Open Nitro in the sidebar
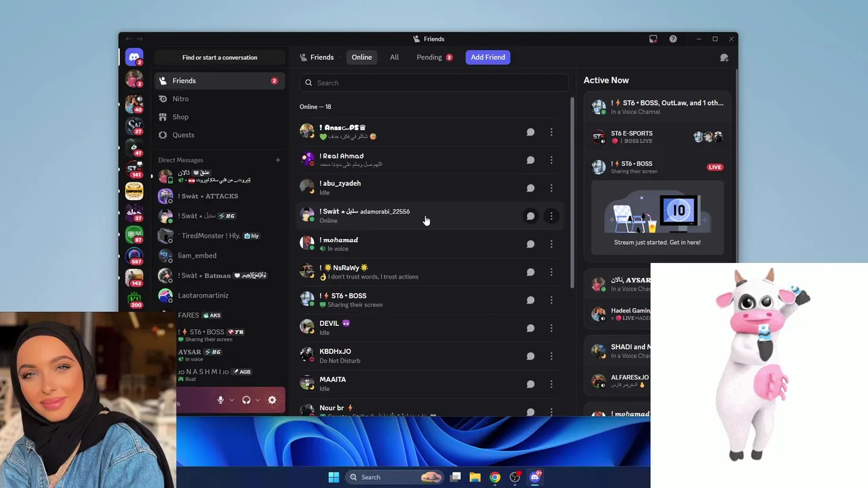The height and width of the screenshot is (488, 868). 219,99
